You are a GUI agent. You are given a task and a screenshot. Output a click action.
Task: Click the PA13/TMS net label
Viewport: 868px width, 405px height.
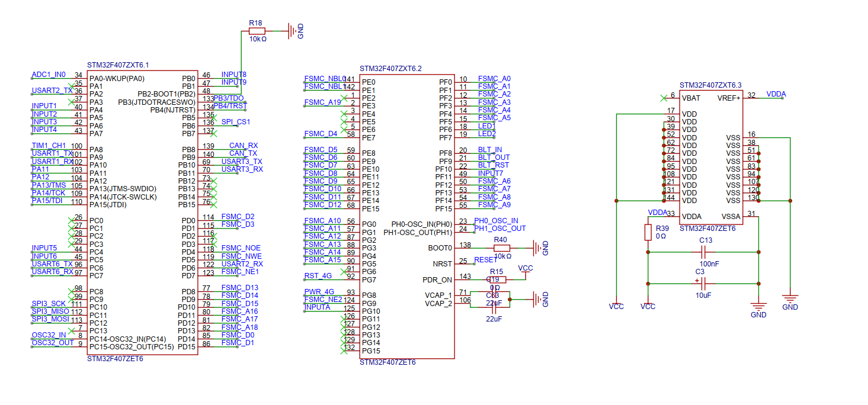click(x=49, y=185)
